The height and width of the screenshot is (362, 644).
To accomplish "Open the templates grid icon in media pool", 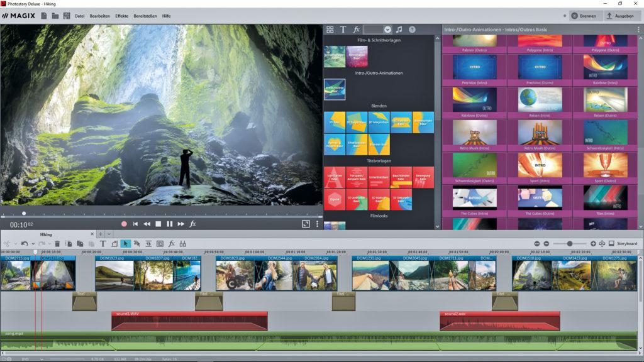I will [x=330, y=30].
